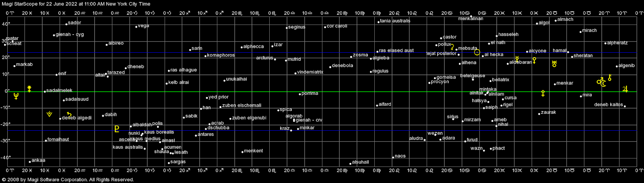
Task: Select the 'tania australis' star label
Action: [x=395, y=21]
